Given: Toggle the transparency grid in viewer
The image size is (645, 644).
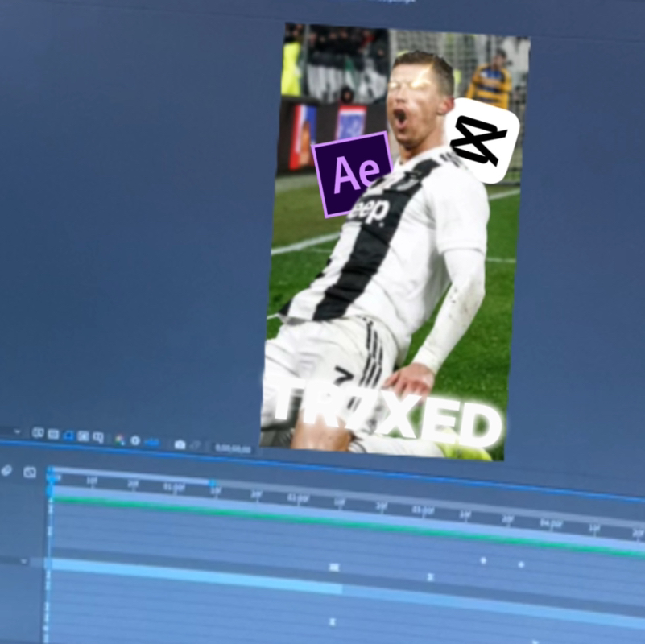Looking at the screenshot, I should click(x=53, y=434).
